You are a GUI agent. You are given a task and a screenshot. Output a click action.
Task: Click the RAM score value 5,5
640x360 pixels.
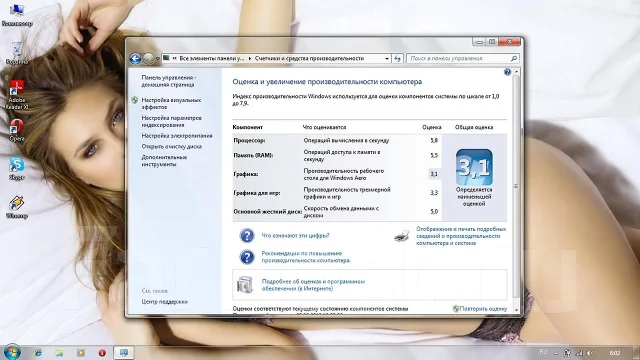(434, 156)
